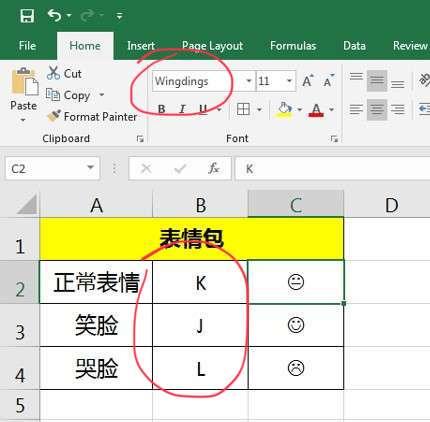Select the smiling face cell in column C
This screenshot has width=430, height=422.
[x=296, y=325]
